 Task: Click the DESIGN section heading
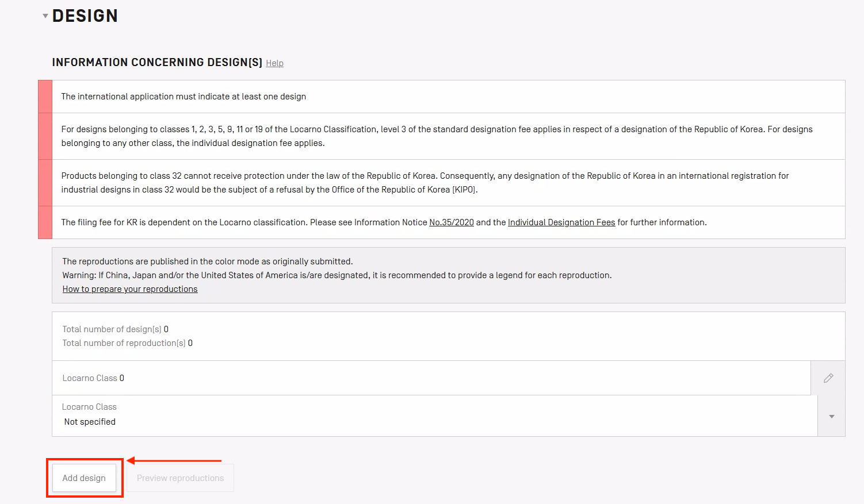(85, 16)
